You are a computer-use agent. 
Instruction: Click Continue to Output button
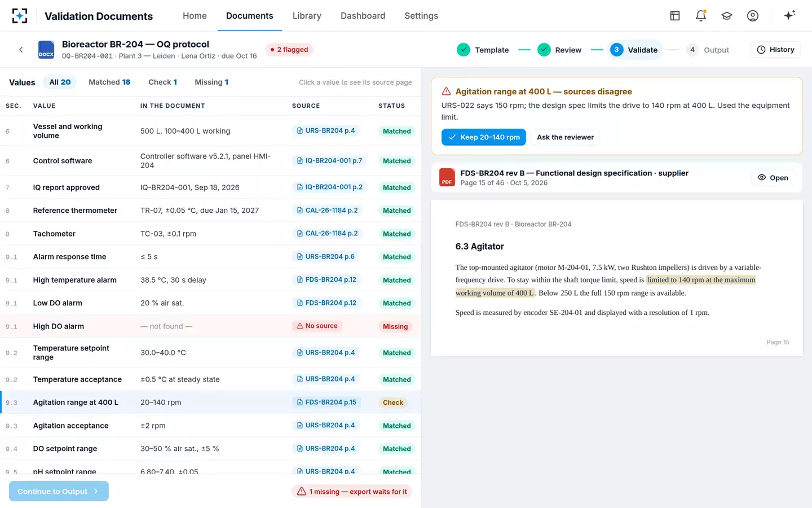[x=59, y=491]
